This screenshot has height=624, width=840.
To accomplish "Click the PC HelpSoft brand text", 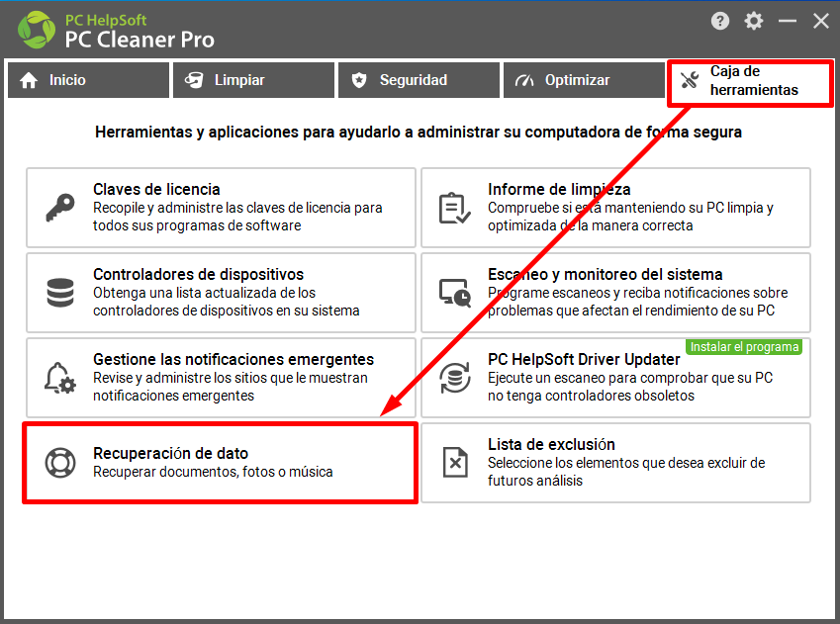I will coord(106,21).
